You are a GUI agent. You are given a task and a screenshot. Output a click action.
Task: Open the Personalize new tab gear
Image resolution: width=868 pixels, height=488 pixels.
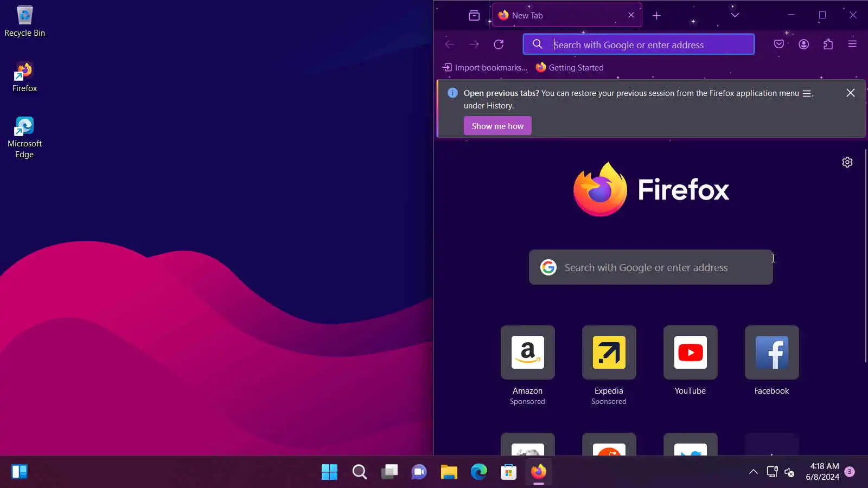tap(847, 162)
